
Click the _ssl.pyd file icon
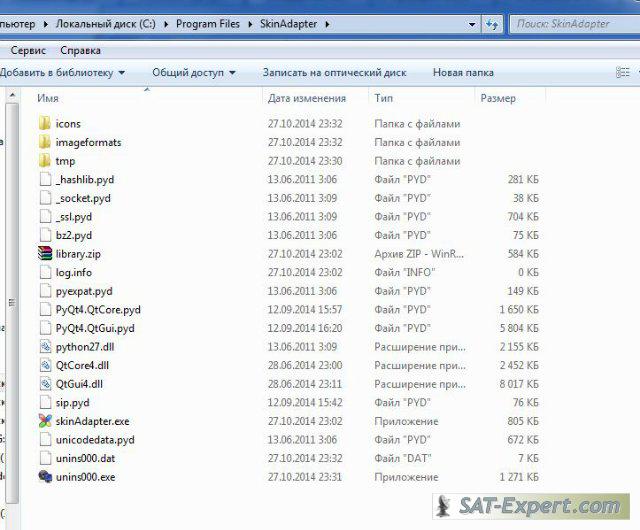(x=45, y=216)
